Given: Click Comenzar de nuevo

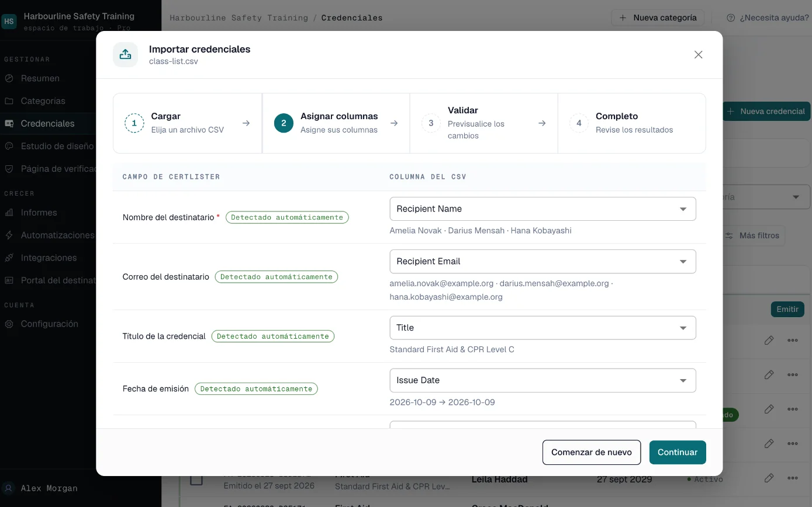Looking at the screenshot, I should (x=592, y=452).
